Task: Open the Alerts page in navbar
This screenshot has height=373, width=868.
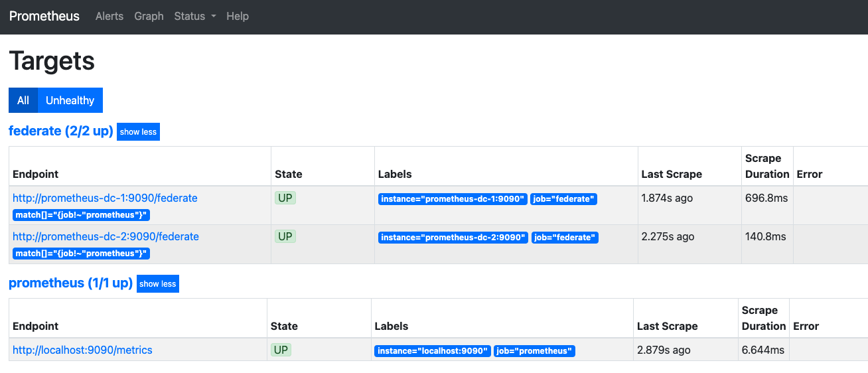Action: click(x=109, y=17)
